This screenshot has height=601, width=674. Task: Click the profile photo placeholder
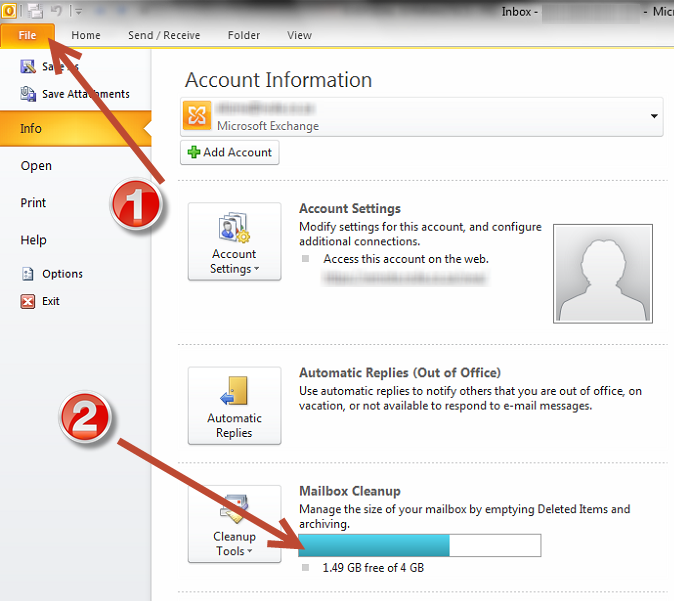pyautogui.click(x=603, y=273)
